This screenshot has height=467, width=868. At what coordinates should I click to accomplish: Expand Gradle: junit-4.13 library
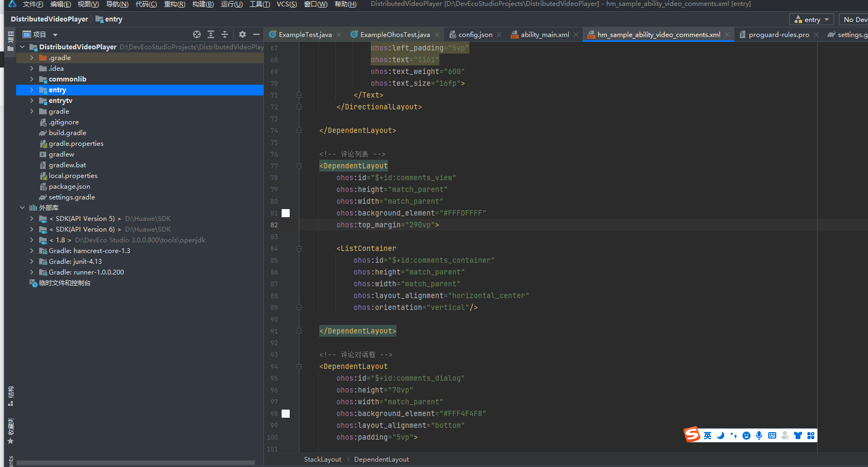click(32, 261)
